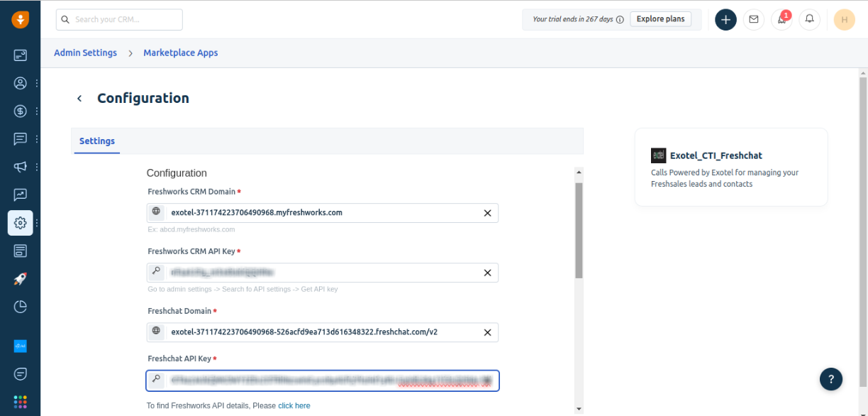
Task: Clear the Freshworks CRM API Key field
Action: 487,273
